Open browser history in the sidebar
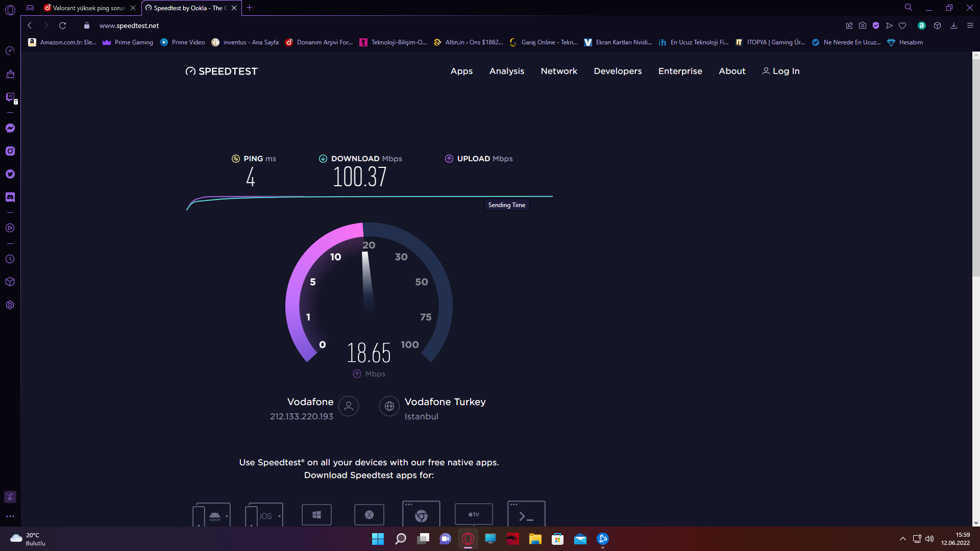This screenshot has height=551, width=980. 10,259
